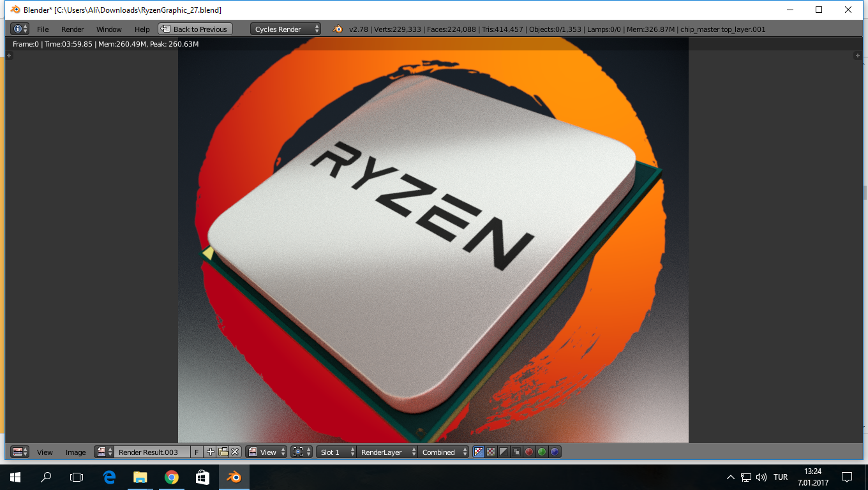Open the View editing mode dropdown

267,452
